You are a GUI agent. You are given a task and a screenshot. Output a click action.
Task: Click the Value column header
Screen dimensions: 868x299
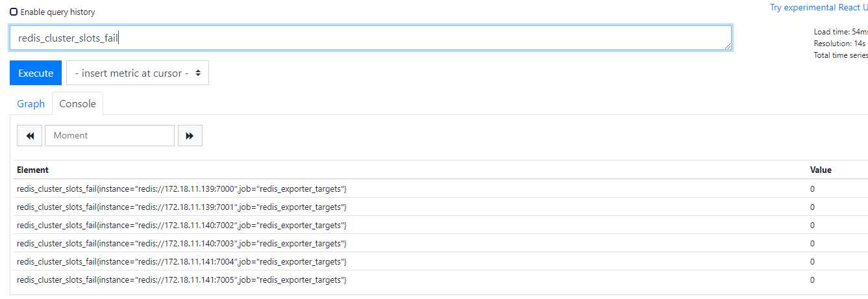point(821,170)
